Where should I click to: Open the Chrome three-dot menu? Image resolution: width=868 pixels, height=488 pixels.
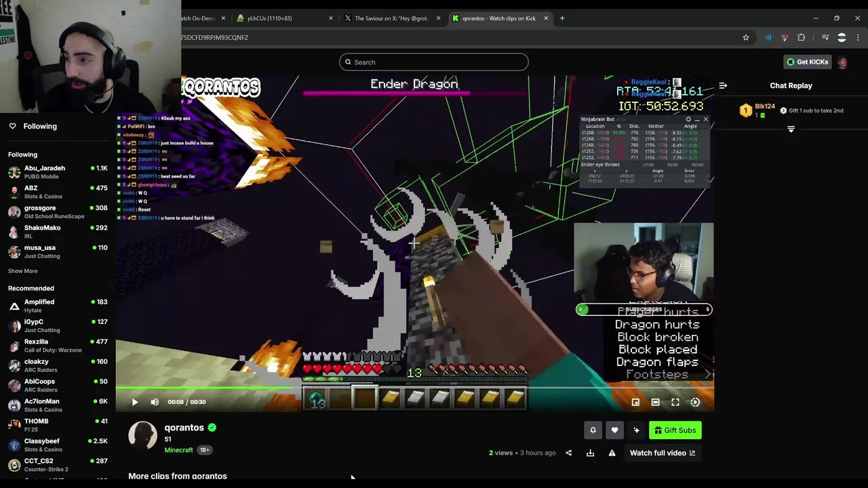858,37
